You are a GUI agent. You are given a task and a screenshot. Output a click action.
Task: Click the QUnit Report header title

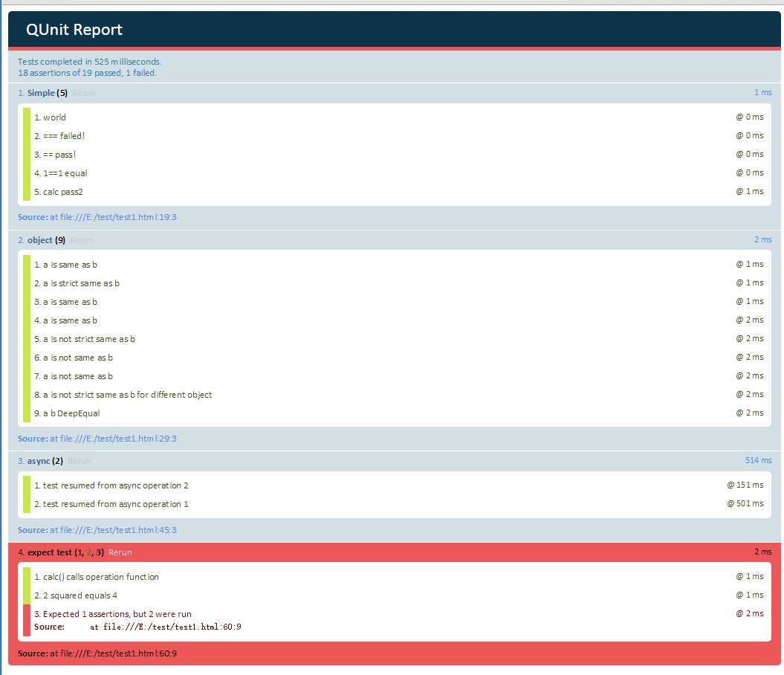click(x=74, y=30)
